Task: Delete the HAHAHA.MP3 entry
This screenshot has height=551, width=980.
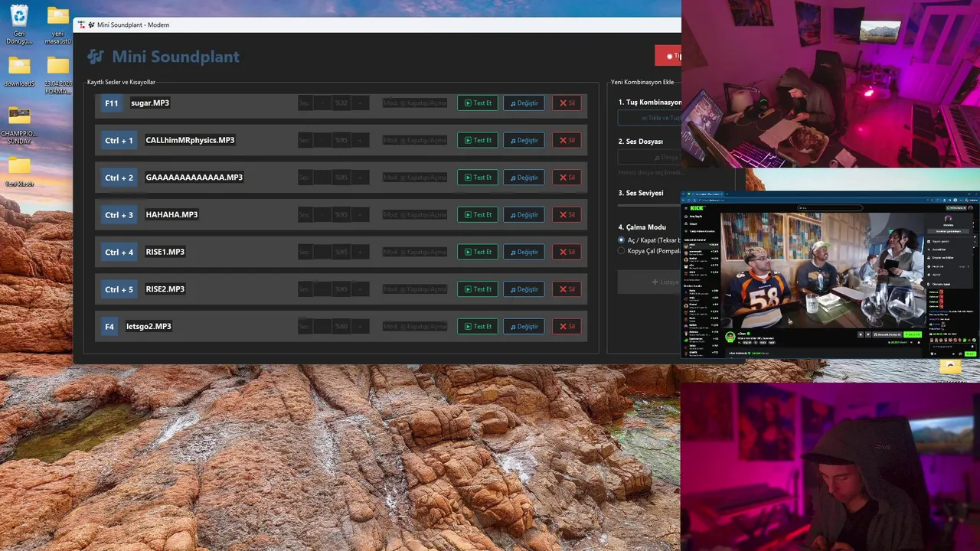Action: [x=567, y=214]
